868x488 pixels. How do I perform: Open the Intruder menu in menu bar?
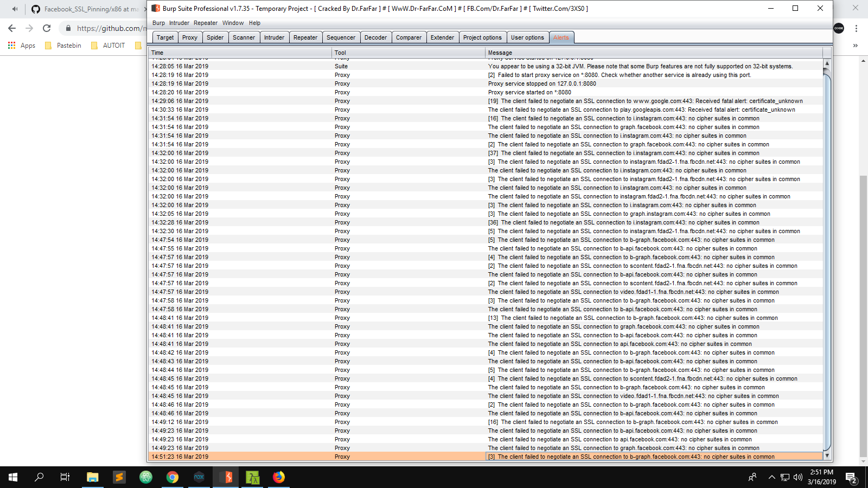click(x=179, y=23)
